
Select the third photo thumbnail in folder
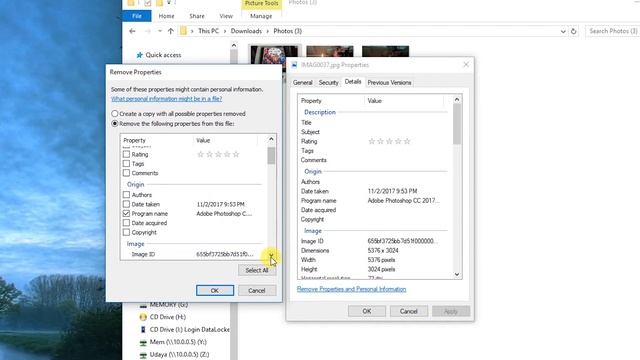click(x=385, y=52)
